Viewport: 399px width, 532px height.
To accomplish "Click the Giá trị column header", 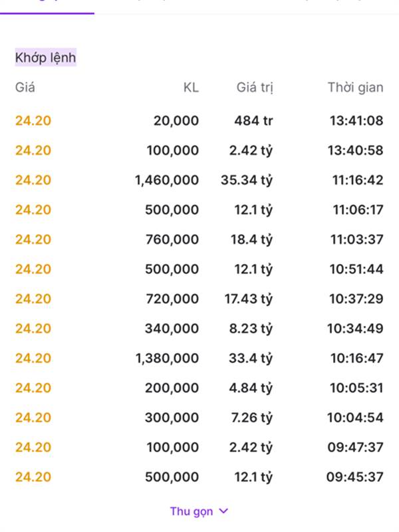I will coord(255,88).
